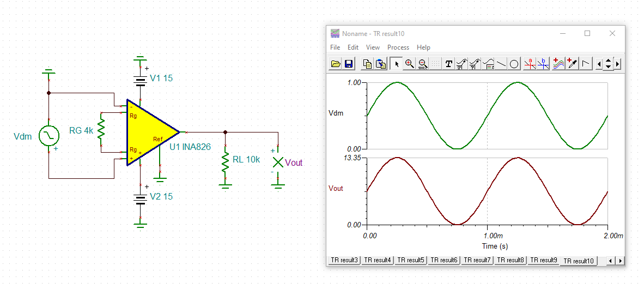
Task: Click the 2.00m time axis tick label
Action: pos(613,236)
